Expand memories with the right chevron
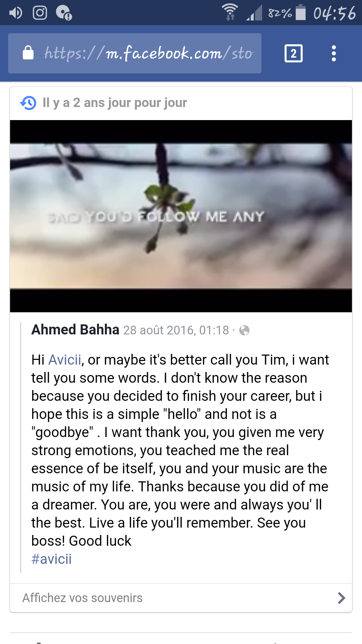Screen dimensions: 362x644 point(341,598)
